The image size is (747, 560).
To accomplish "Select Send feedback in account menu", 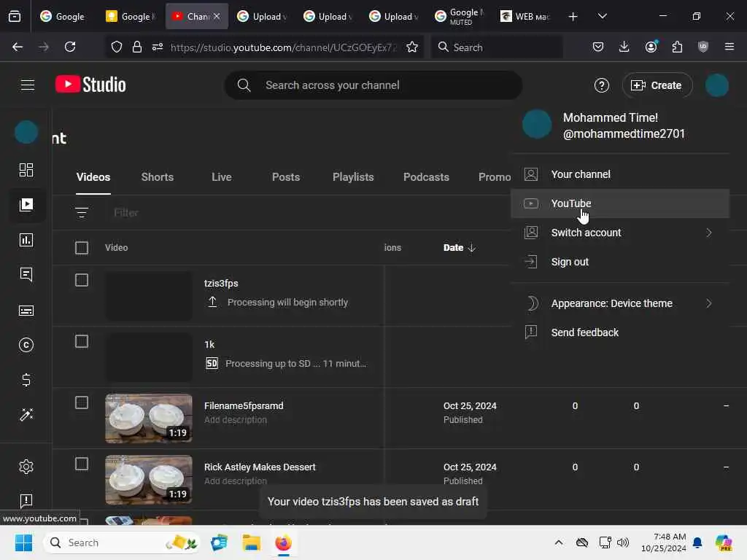I will [620, 332].
